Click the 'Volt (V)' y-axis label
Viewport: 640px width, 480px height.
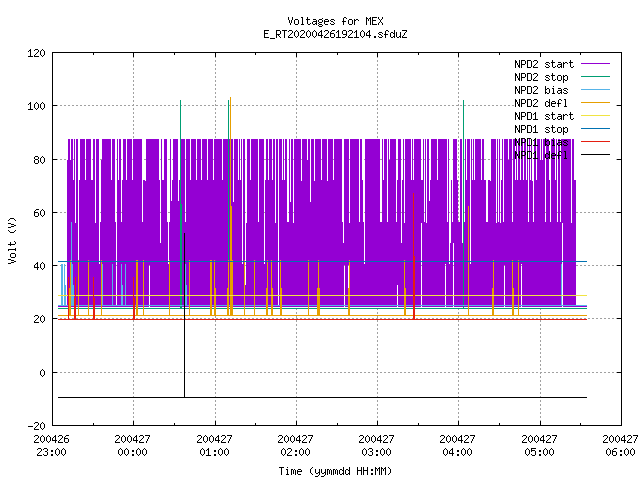click(13, 240)
